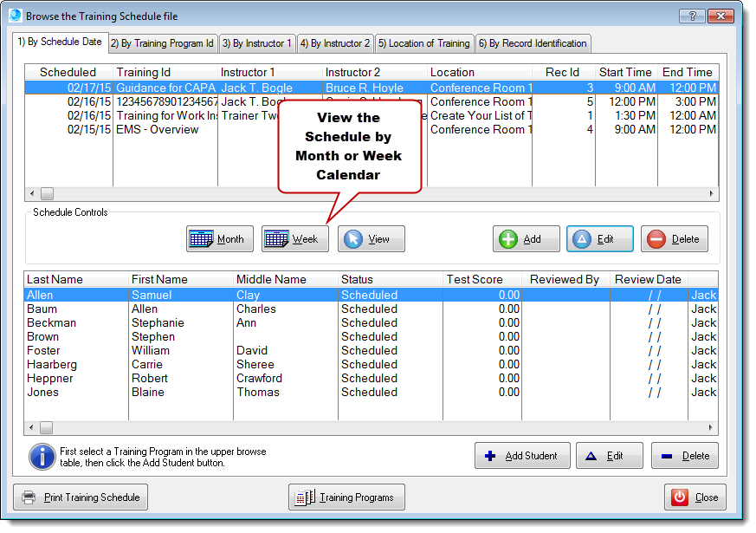
Task: Click the printer icon on Print Training Schedule
Action: pyautogui.click(x=29, y=497)
